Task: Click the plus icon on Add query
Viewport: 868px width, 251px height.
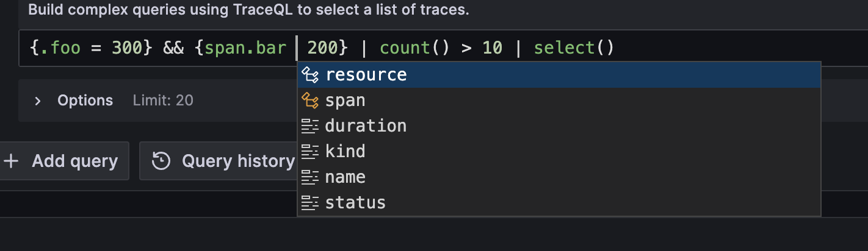Action: click(11, 161)
